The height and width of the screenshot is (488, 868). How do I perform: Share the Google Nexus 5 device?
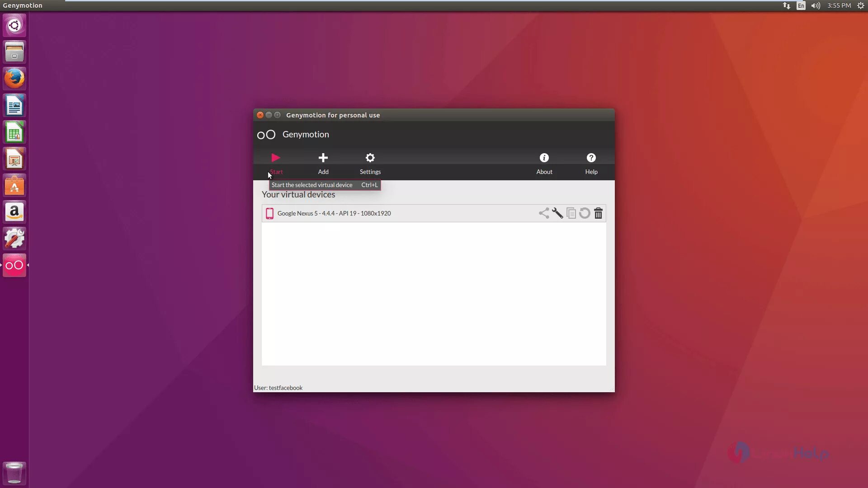(544, 213)
